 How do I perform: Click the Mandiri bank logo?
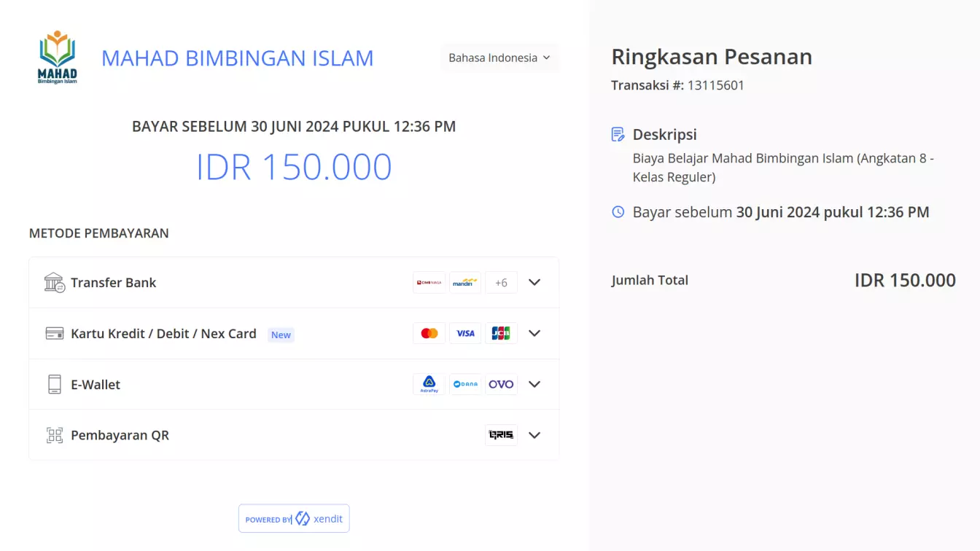coord(465,282)
